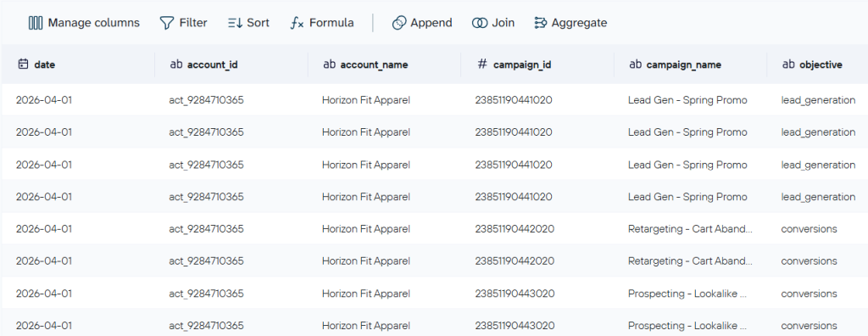Click the Manage columns icon
This screenshot has height=336, width=868.
coord(36,23)
